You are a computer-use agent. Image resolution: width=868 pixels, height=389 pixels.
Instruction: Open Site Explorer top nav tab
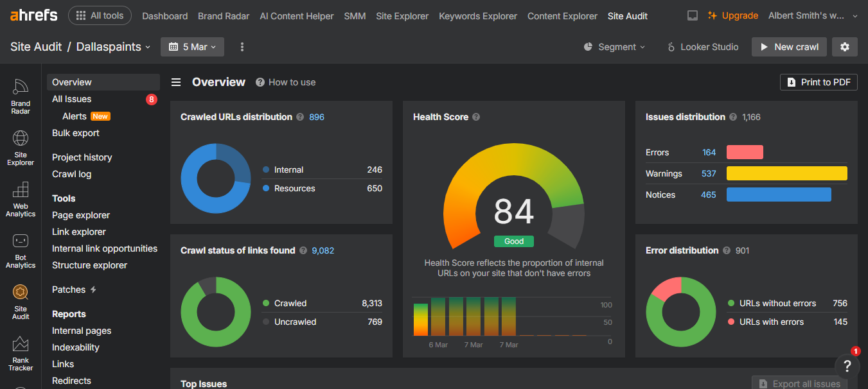(x=402, y=16)
